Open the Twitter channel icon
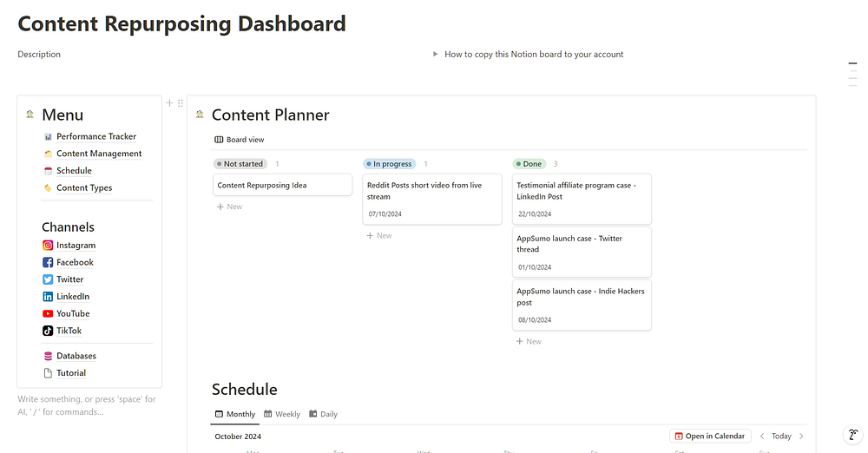The image size is (868, 453). (x=49, y=279)
